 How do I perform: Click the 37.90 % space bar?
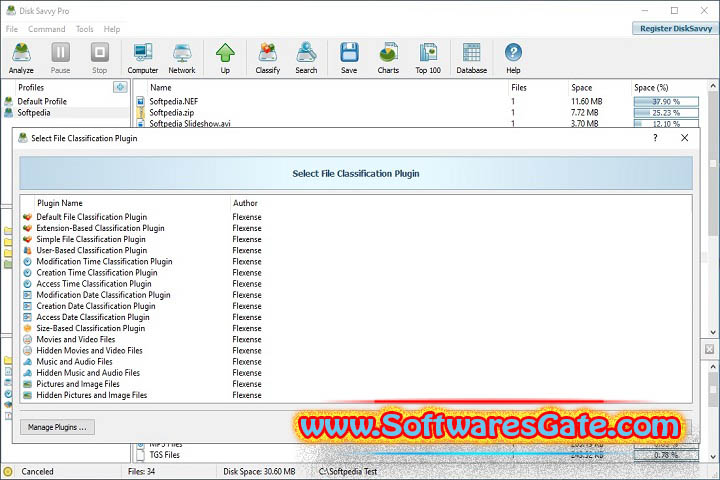(666, 102)
